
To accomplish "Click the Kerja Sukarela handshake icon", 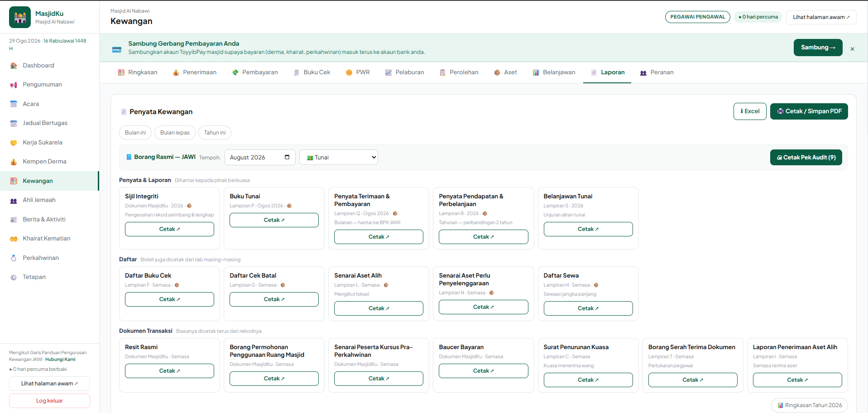I will tap(14, 143).
